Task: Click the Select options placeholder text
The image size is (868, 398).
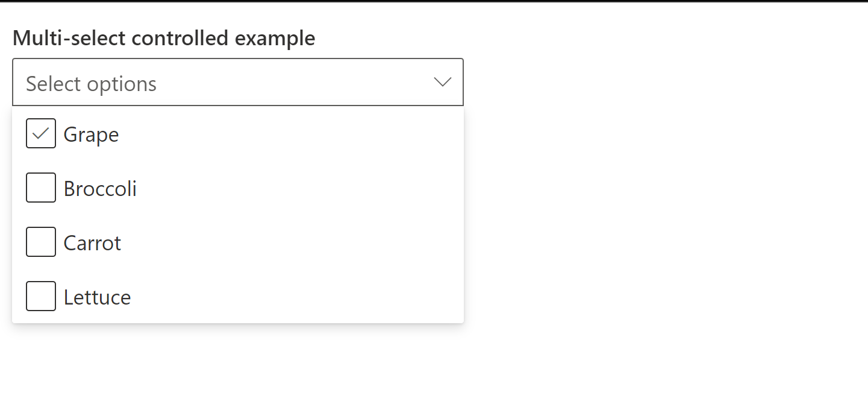Action: (x=91, y=83)
